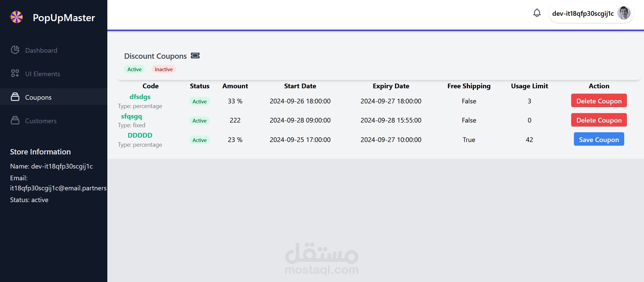This screenshot has height=282, width=644.
Task: Filter coupons by Active badge
Action: click(135, 69)
